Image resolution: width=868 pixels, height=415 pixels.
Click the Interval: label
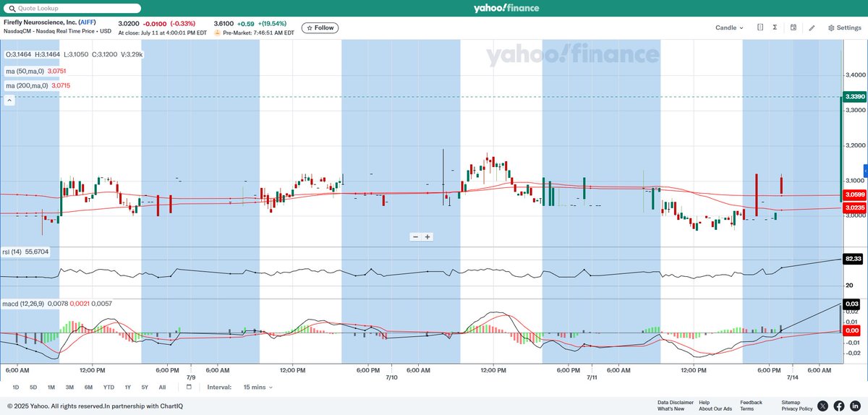219,387
